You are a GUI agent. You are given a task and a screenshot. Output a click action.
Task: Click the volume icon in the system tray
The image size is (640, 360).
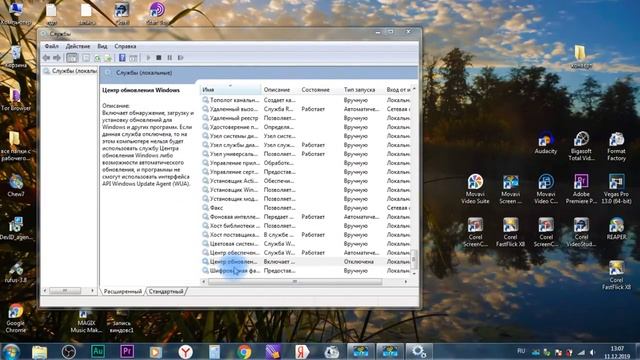[592, 353]
